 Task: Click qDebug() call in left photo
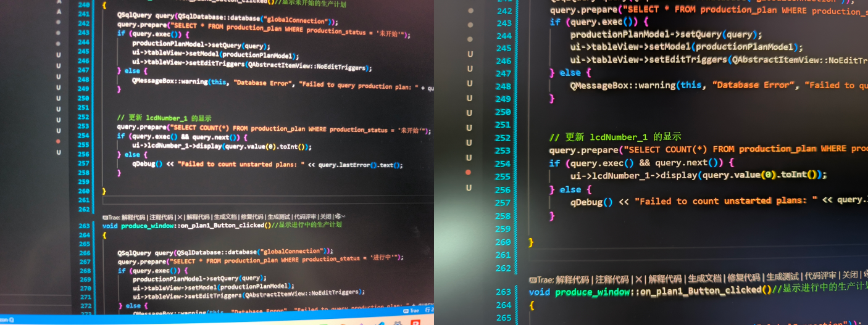pos(148,163)
